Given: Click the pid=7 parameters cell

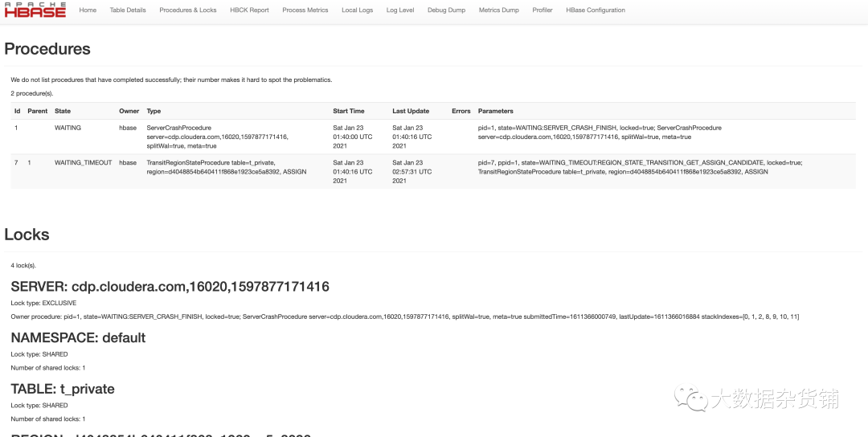Looking at the screenshot, I should point(640,167).
